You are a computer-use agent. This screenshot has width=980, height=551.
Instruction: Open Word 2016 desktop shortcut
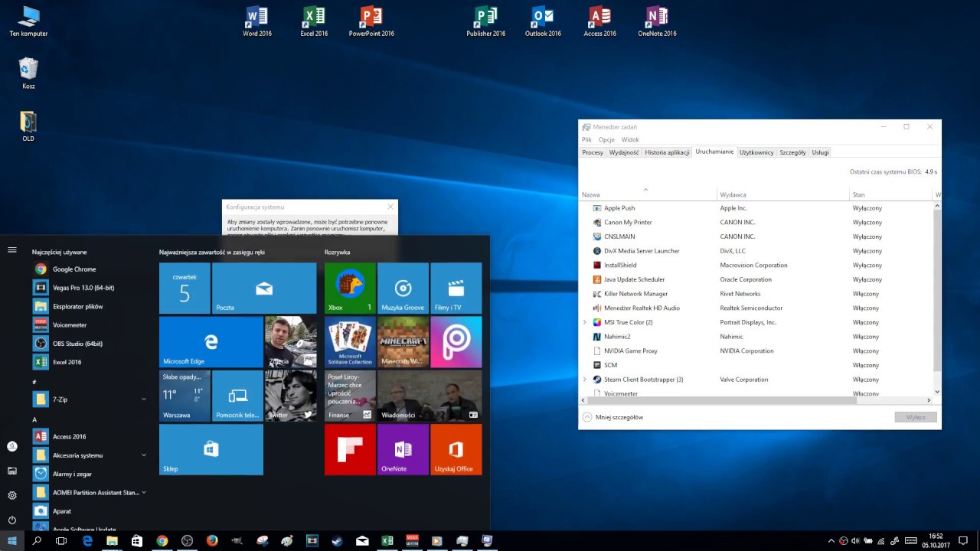tap(256, 21)
